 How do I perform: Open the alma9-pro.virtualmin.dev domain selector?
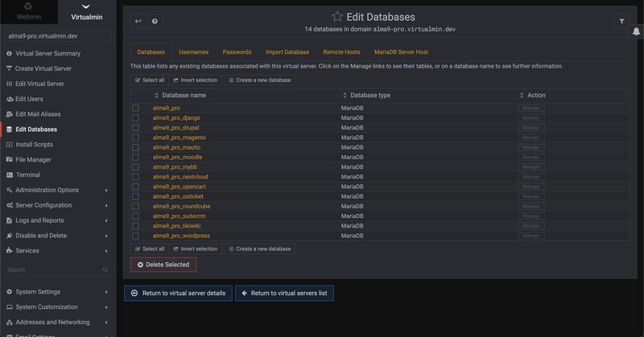[x=58, y=36]
